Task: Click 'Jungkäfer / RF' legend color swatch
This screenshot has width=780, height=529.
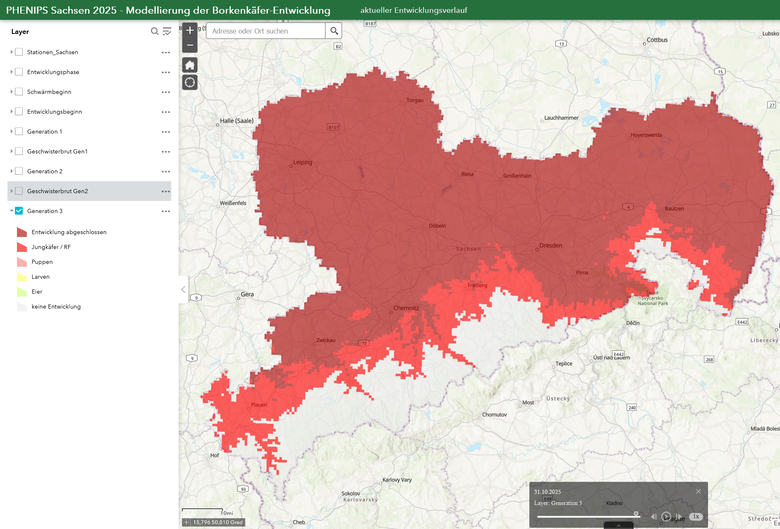Action: (22, 247)
